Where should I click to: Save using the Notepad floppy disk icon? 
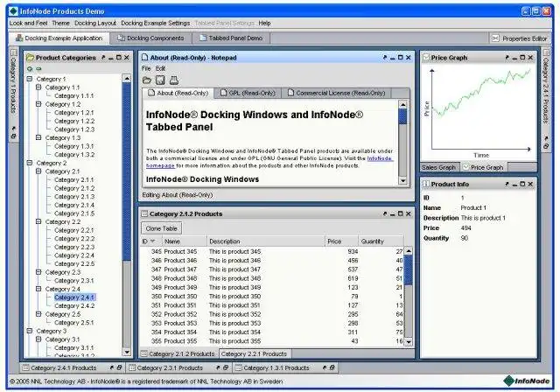tap(160, 80)
